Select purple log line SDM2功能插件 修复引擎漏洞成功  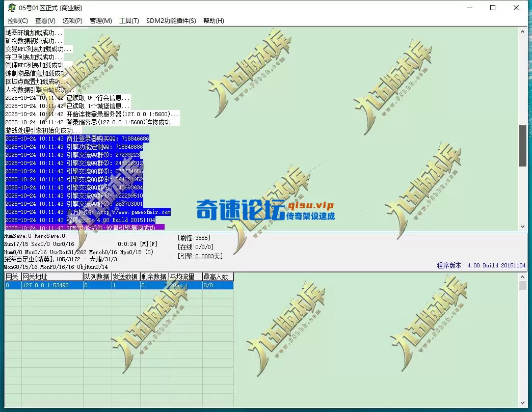point(85,227)
